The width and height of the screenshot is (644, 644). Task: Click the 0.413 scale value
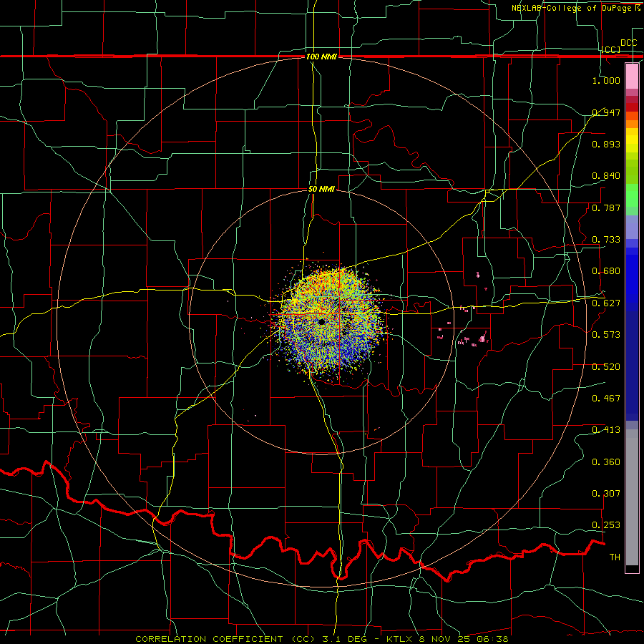point(606,430)
